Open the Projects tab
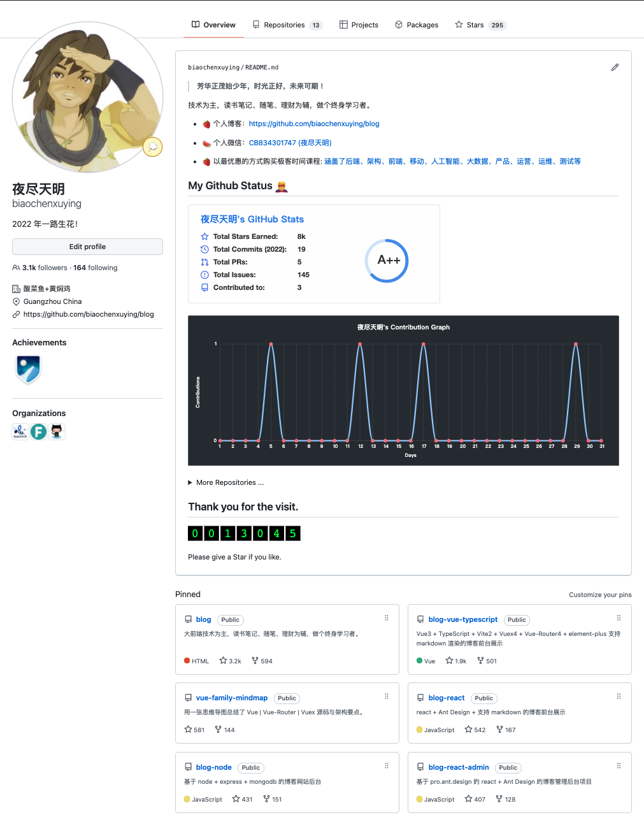This screenshot has height=822, width=644. 359,25
